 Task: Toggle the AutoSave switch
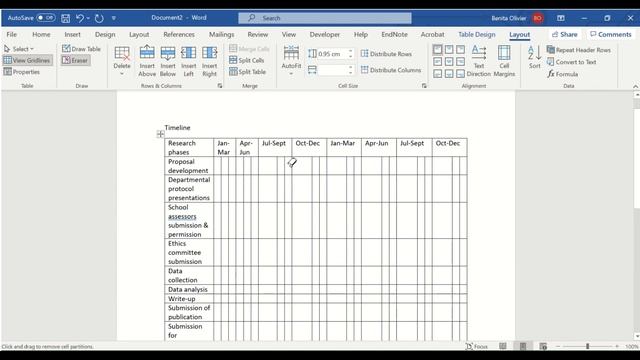45,18
